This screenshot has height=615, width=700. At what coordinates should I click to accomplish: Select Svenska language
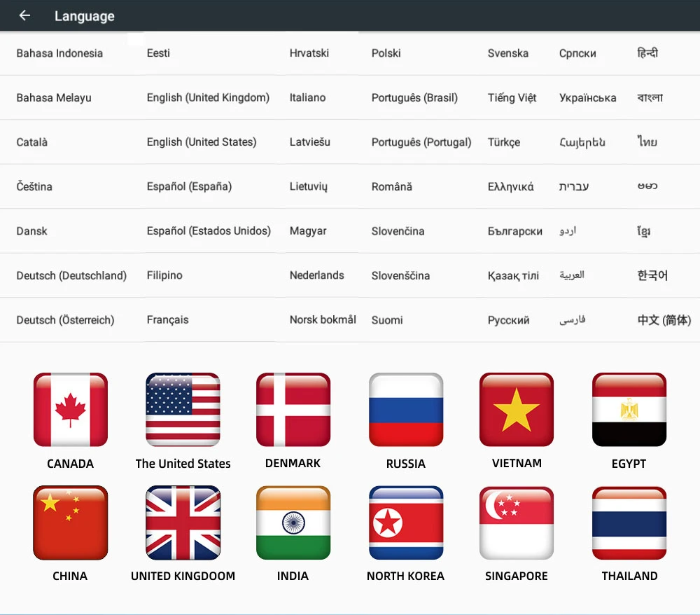(508, 53)
